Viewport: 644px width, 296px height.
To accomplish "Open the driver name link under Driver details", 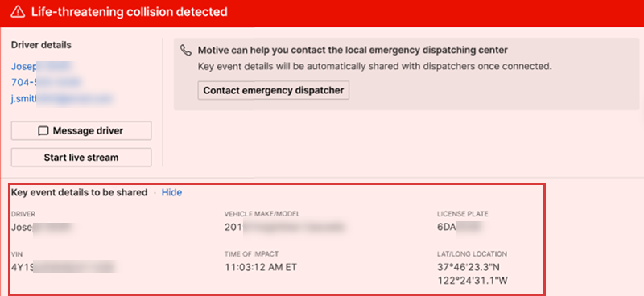I will tap(43, 67).
